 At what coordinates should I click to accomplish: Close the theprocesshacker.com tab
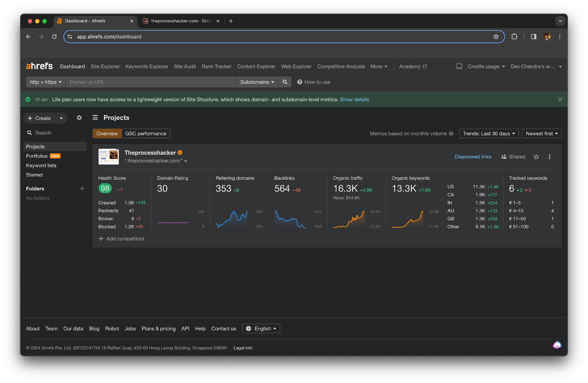[x=218, y=21]
